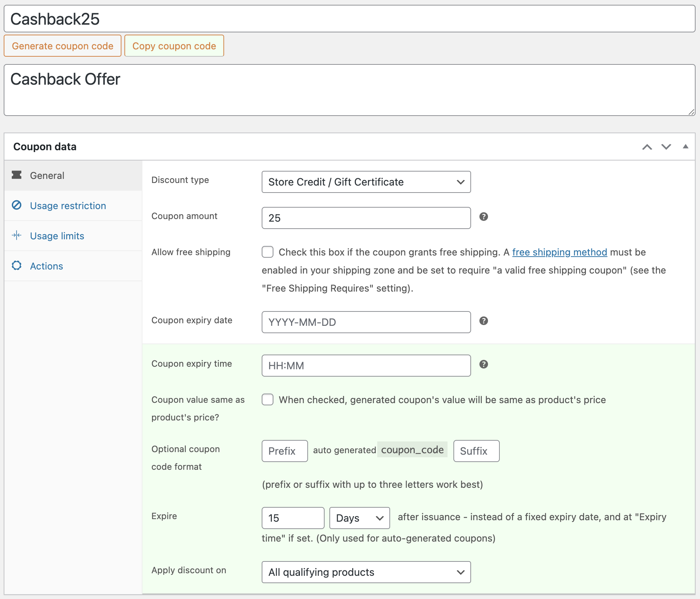
Task: Enable the Allow free shipping checkbox
Action: pos(268,252)
